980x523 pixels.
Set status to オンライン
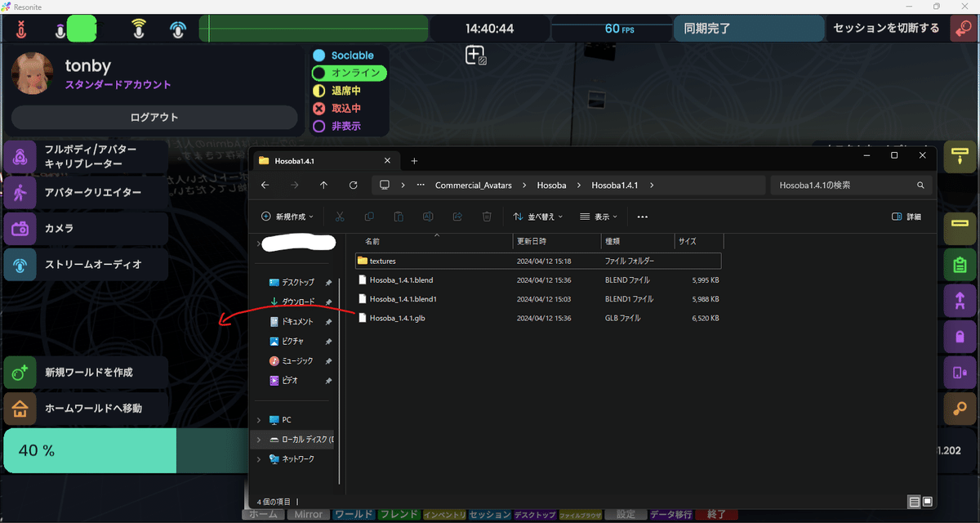pos(349,73)
